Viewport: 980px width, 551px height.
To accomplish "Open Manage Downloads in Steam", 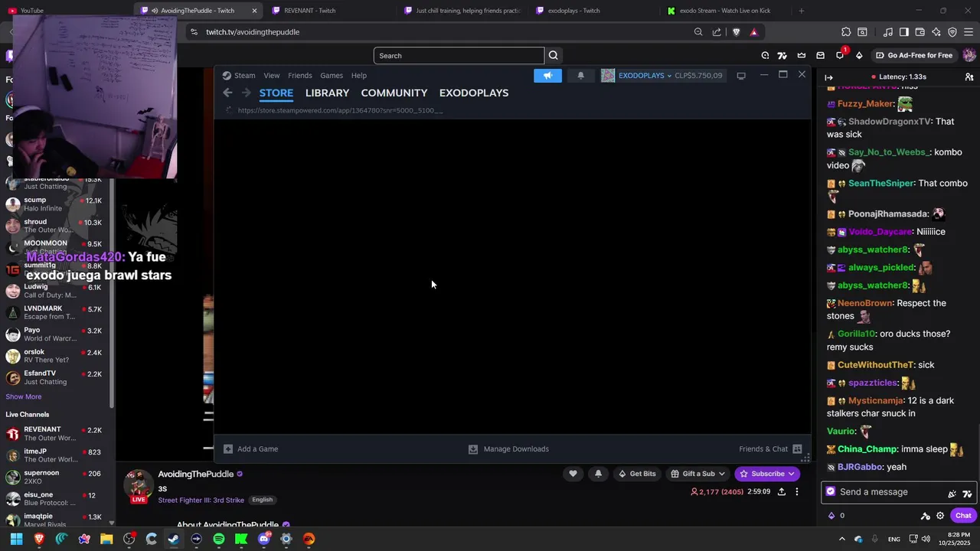I will pyautogui.click(x=508, y=449).
